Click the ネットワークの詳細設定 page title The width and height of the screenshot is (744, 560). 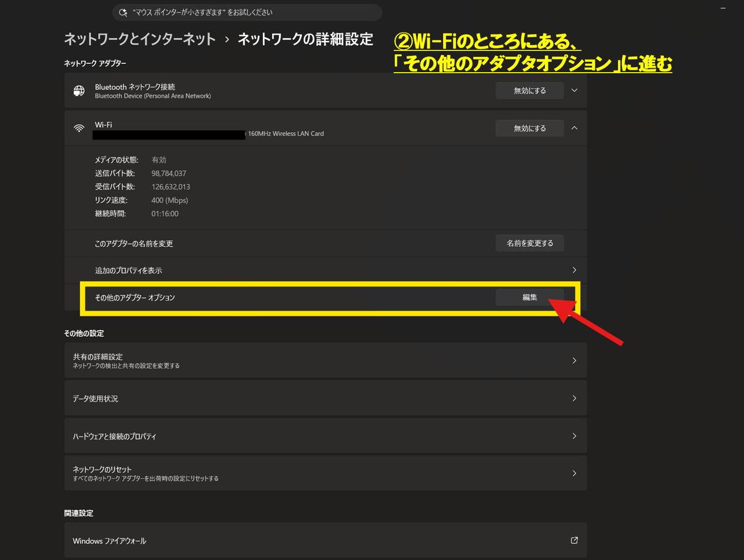click(306, 39)
